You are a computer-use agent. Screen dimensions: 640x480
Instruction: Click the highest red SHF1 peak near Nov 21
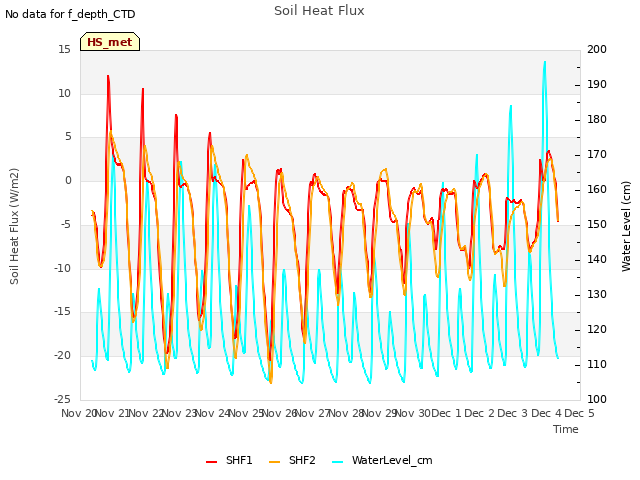pyautogui.click(x=108, y=76)
